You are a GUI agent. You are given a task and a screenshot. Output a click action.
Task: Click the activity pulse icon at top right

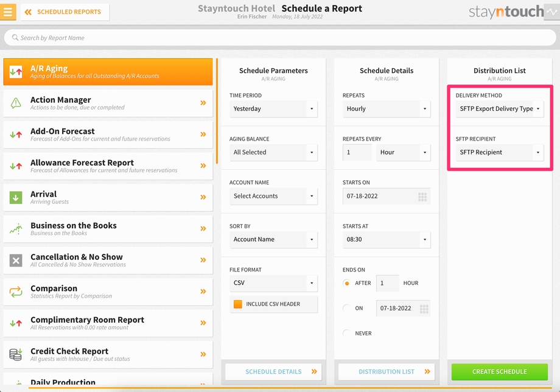(553, 12)
